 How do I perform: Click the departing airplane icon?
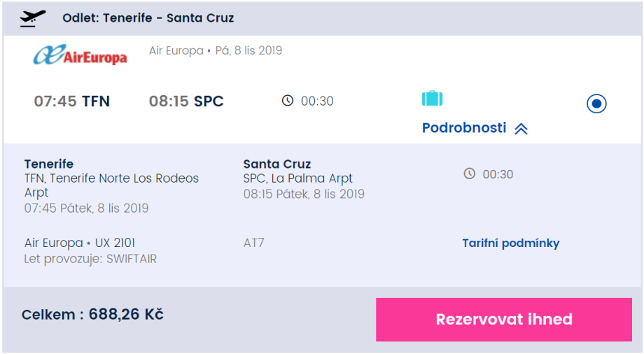click(32, 18)
